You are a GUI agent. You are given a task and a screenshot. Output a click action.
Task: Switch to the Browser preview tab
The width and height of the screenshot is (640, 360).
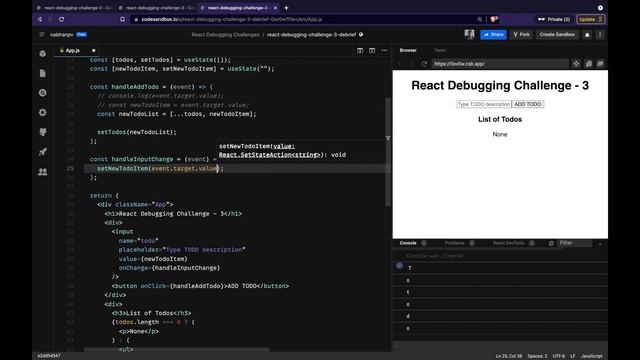tap(408, 50)
